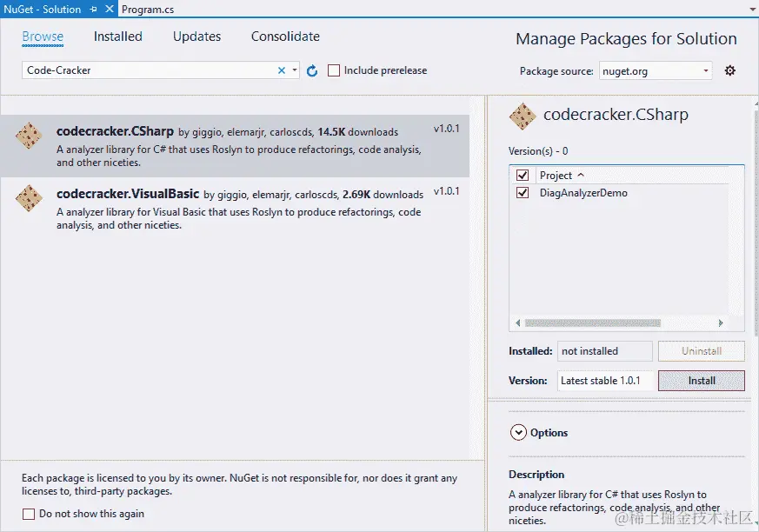Image resolution: width=759 pixels, height=532 pixels.
Task: Click the Project column header
Action: (x=556, y=176)
